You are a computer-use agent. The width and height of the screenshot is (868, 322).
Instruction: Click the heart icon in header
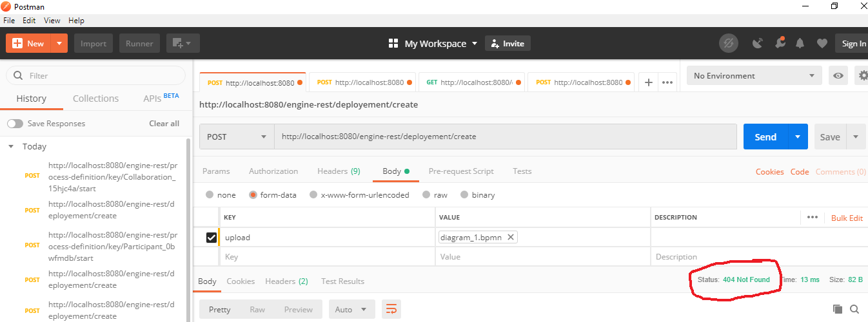click(x=822, y=43)
